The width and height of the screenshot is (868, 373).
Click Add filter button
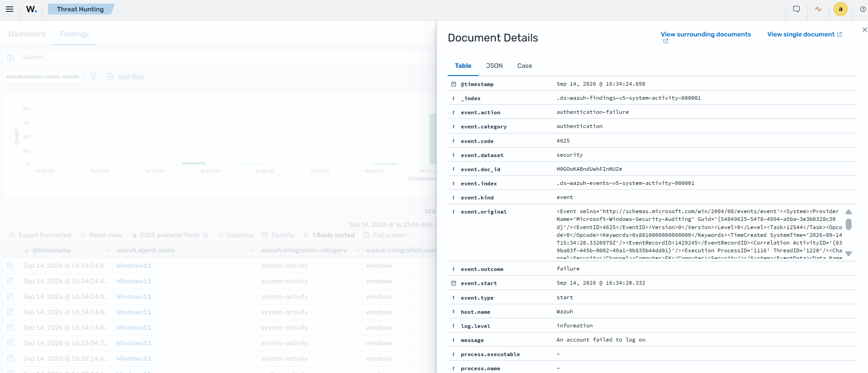(x=126, y=77)
